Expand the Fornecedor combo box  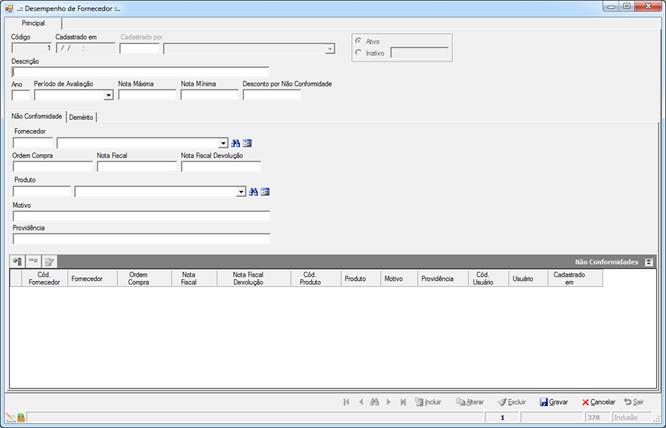point(223,144)
